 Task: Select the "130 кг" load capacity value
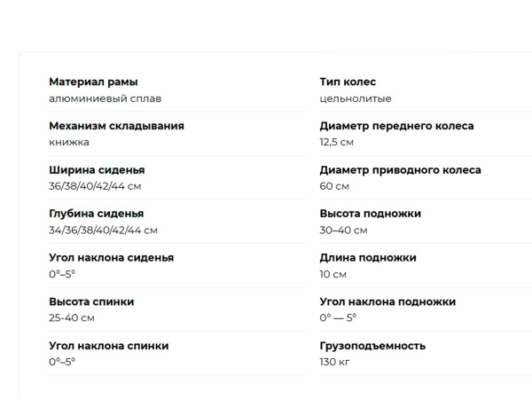click(x=335, y=362)
